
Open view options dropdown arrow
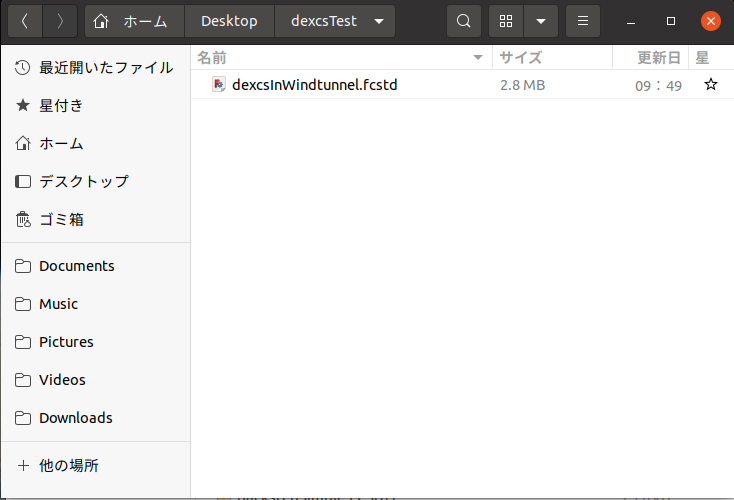(541, 21)
